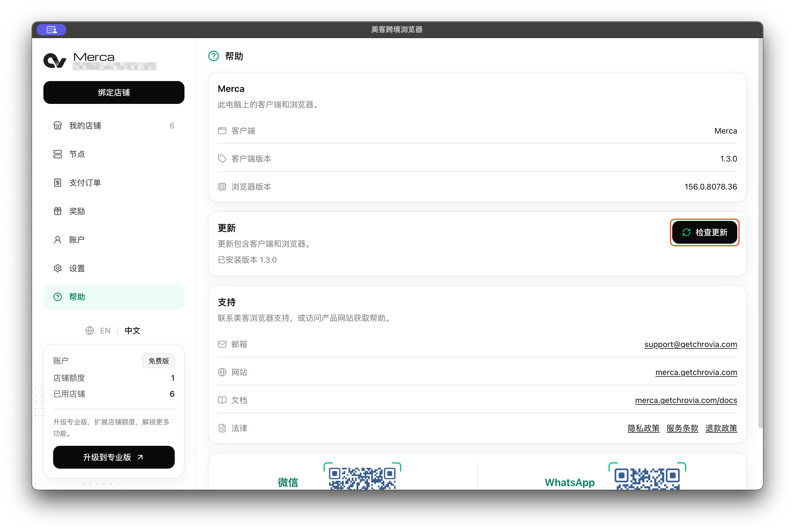The height and width of the screenshot is (532, 795).
Task: Open the merca.getchrovia.com website link
Action: pos(696,372)
